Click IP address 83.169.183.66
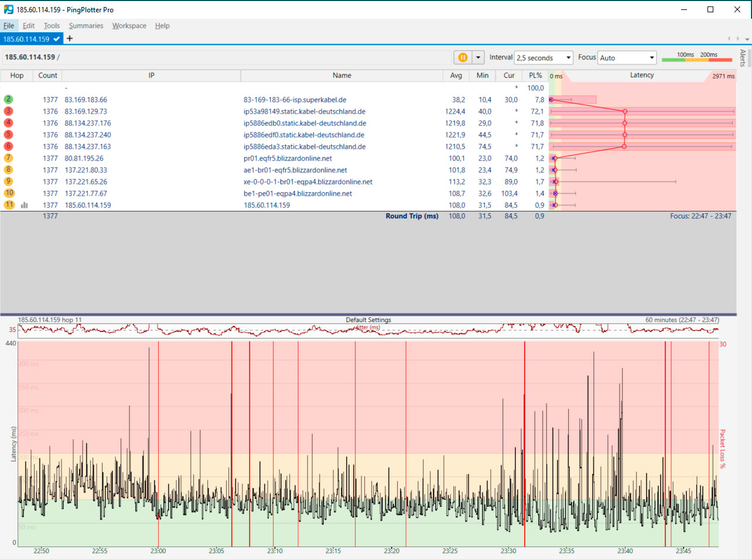This screenshot has width=752, height=560. click(86, 100)
